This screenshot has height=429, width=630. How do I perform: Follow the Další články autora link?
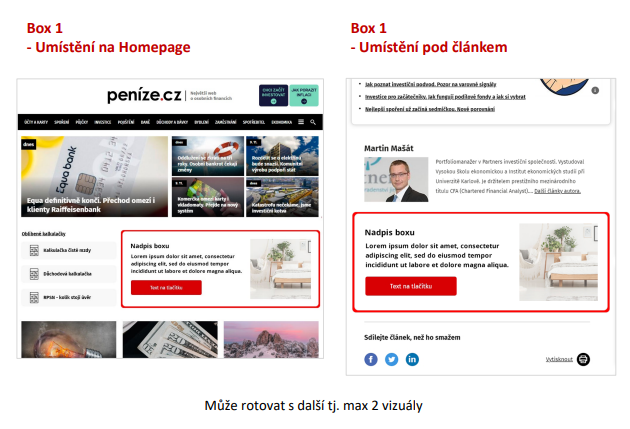pos(557,191)
